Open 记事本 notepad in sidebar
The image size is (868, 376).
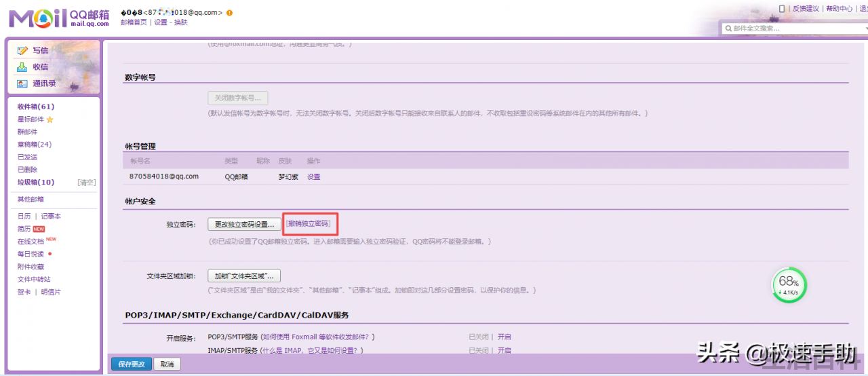[51, 216]
